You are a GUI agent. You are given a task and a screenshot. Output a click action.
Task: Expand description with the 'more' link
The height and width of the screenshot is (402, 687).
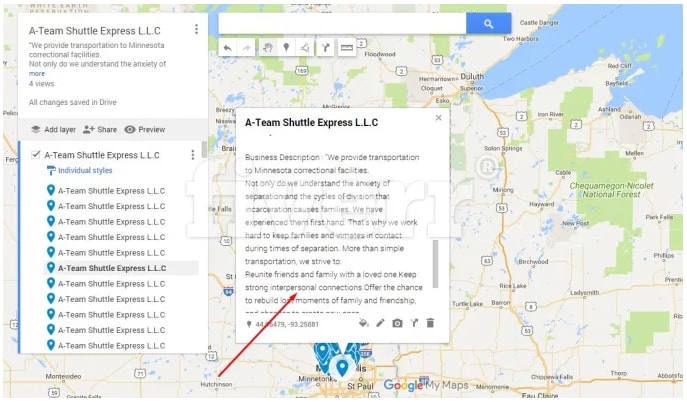37,74
